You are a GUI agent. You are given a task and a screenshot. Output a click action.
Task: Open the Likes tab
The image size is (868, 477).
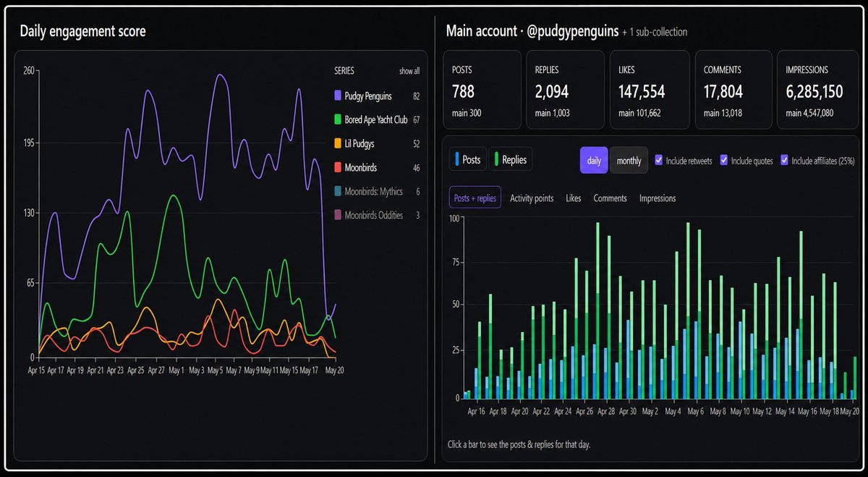click(x=574, y=198)
